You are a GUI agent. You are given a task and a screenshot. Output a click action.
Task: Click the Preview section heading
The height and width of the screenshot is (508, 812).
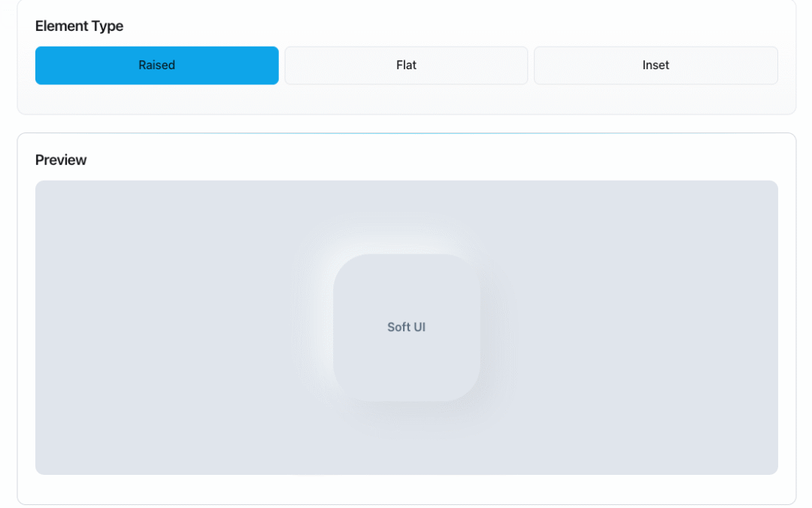click(60, 160)
